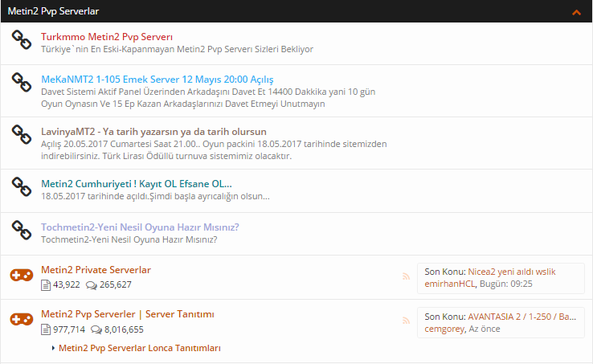The image size is (593, 364).
Task: Click the 265,627 message count
Action: point(116,284)
